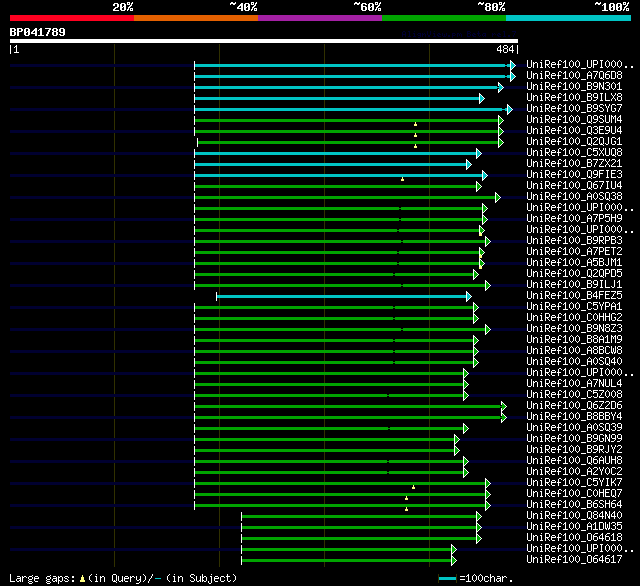Select the UniRef100_Q9SUM4 alignment label
Screen dimensions: 640x586
pyautogui.click(x=574, y=120)
